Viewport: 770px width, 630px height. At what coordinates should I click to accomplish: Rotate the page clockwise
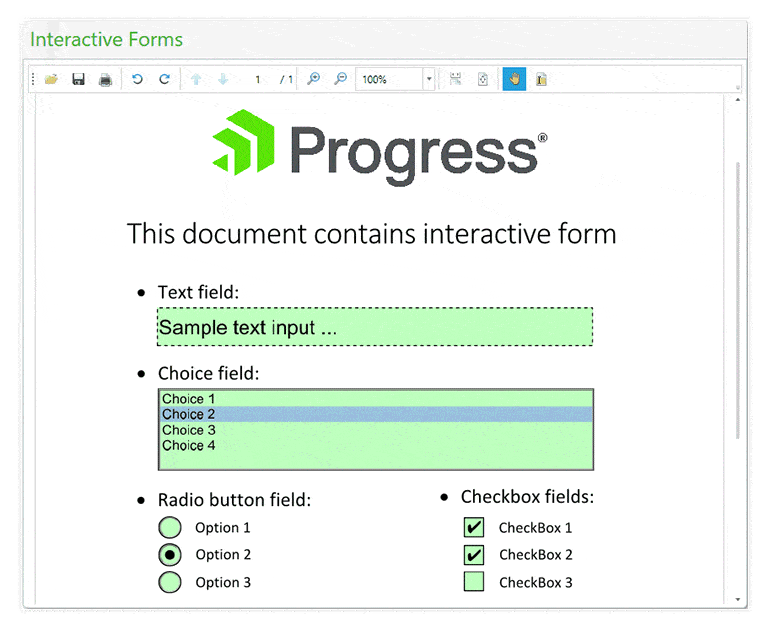tap(164, 79)
